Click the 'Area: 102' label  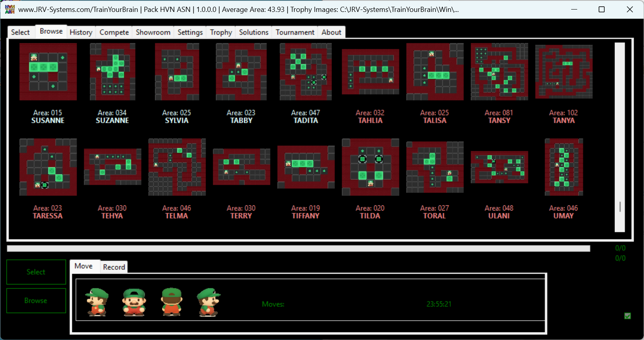pos(564,113)
